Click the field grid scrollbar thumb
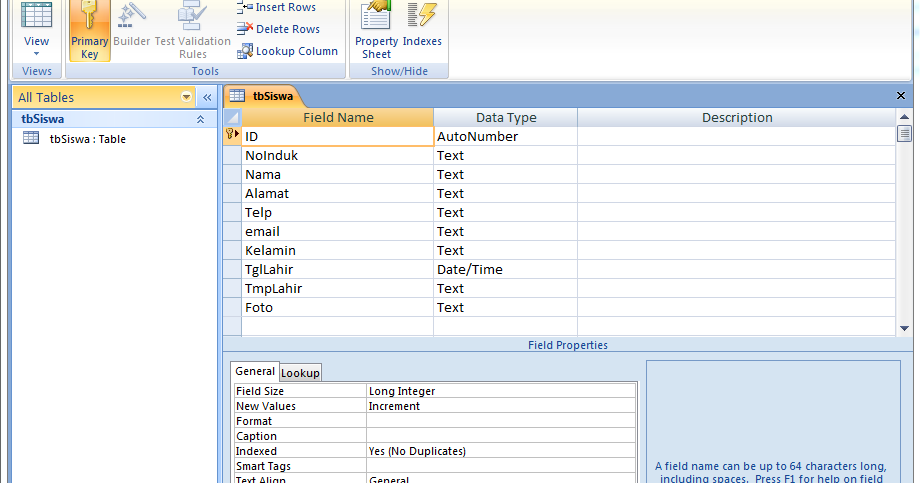 (x=904, y=134)
